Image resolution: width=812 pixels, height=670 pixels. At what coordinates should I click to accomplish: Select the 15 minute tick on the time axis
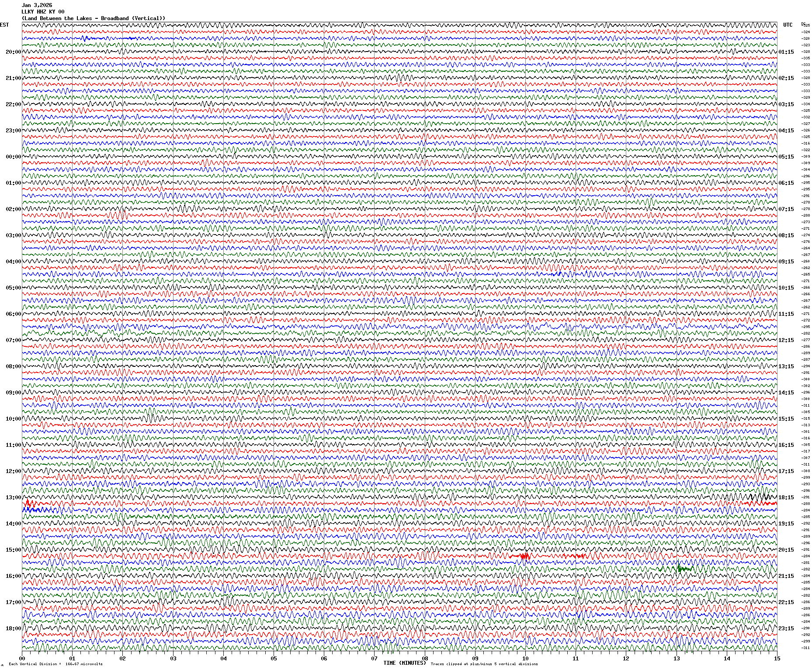(777, 659)
